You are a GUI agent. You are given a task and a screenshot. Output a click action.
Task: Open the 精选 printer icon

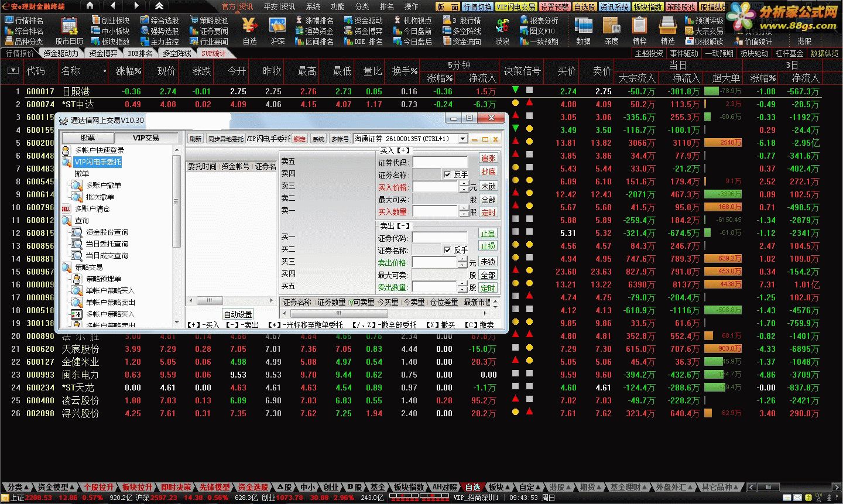pyautogui.click(x=667, y=30)
